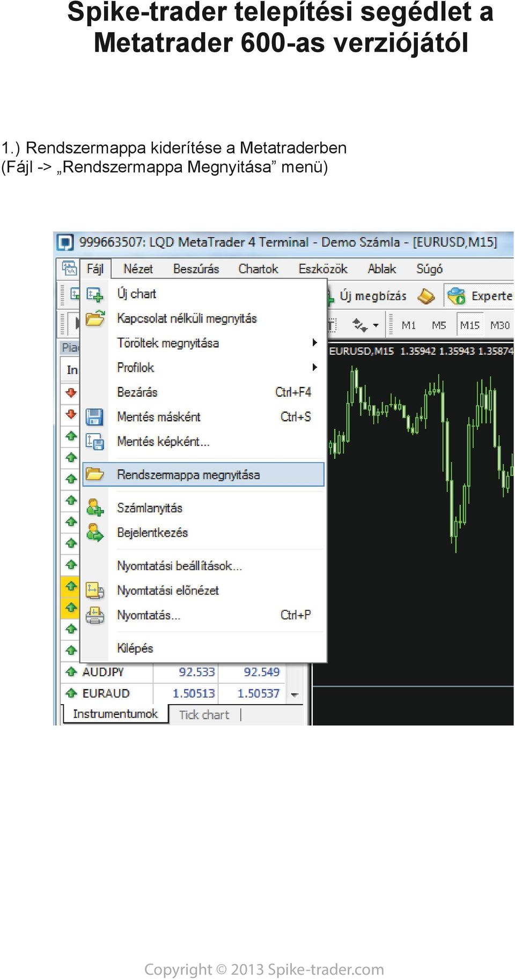
Task: Click the open folder icon beside Kapcsolat nélküli megnyitás
Action: pyautogui.click(x=95, y=319)
